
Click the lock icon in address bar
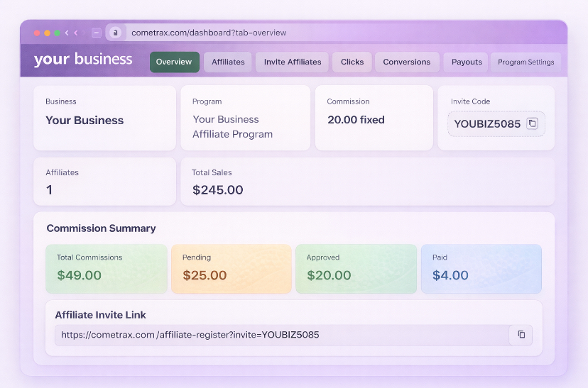pos(116,33)
